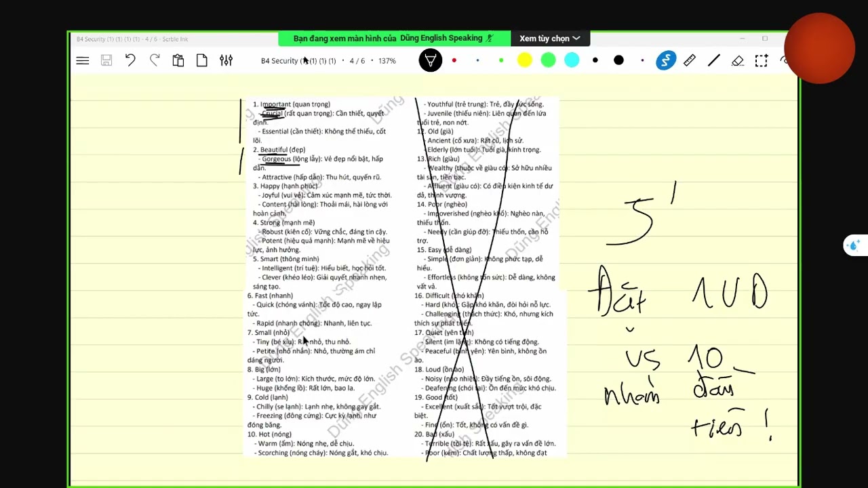Select the dashed rectangle selection tool
868x488 pixels.
click(x=761, y=60)
